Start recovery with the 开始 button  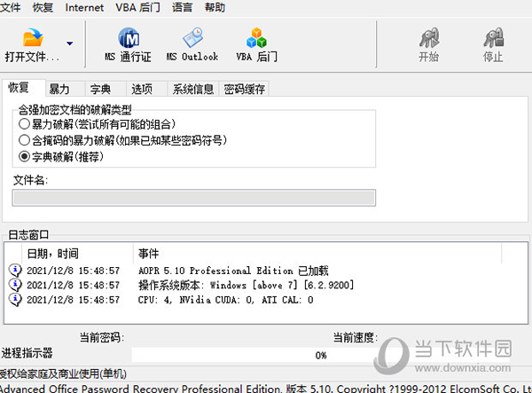pyautogui.click(x=429, y=45)
